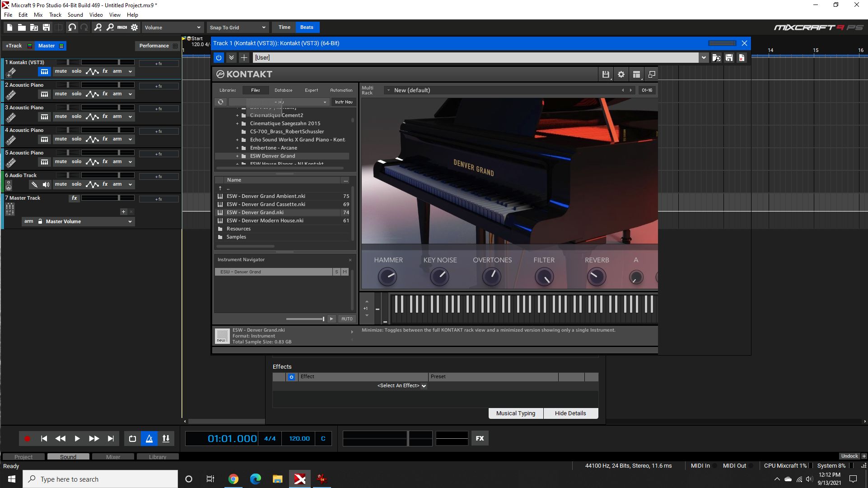The height and width of the screenshot is (488, 868).
Task: Open the Volume automation dropdown
Action: [172, 28]
